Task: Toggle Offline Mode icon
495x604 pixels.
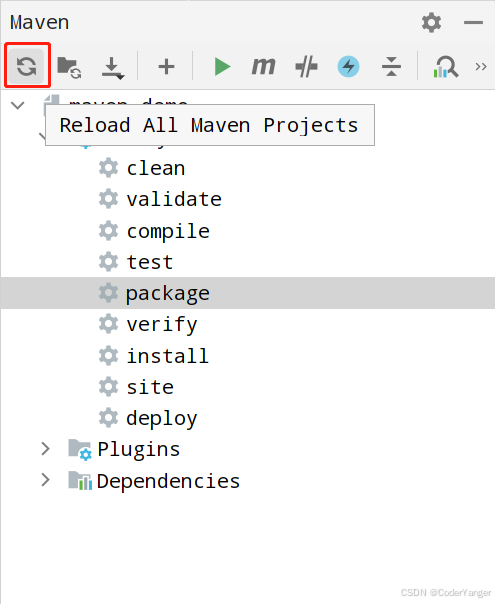Action: pyautogui.click(x=306, y=67)
